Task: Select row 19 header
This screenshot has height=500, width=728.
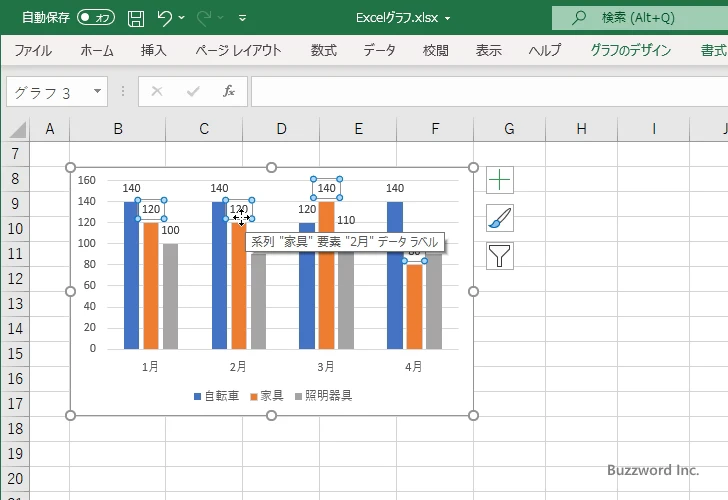Action: [x=15, y=454]
